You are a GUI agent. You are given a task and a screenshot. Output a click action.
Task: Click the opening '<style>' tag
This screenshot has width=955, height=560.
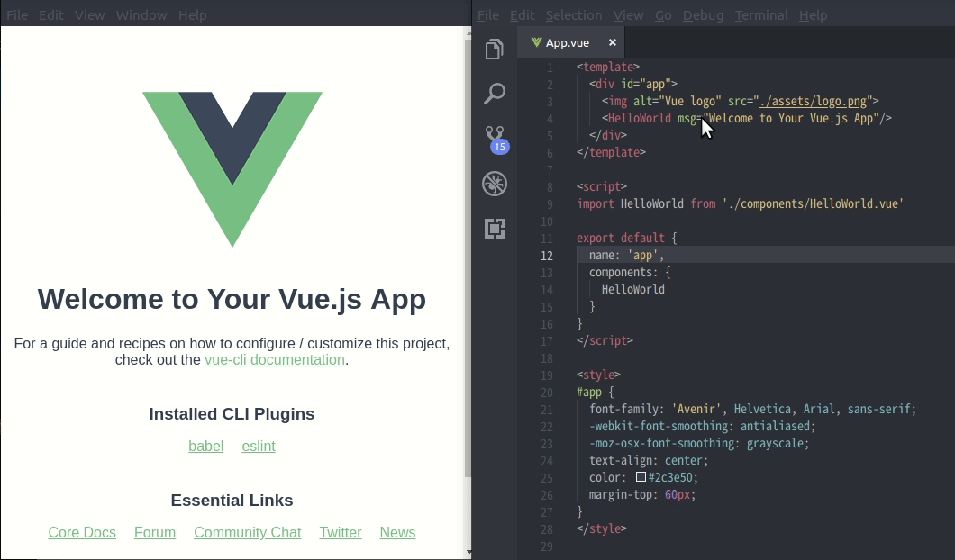(x=599, y=375)
